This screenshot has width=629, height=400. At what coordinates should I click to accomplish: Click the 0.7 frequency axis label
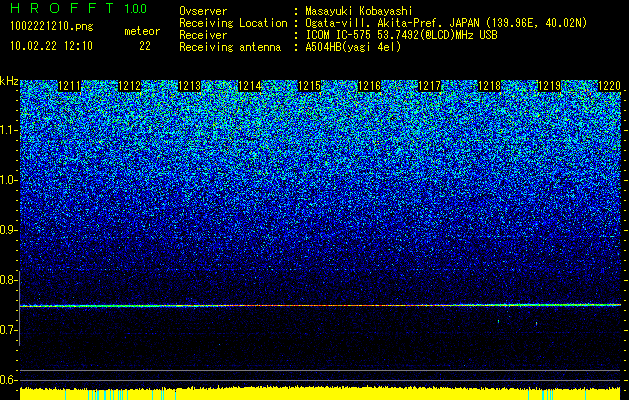[x=8, y=330]
